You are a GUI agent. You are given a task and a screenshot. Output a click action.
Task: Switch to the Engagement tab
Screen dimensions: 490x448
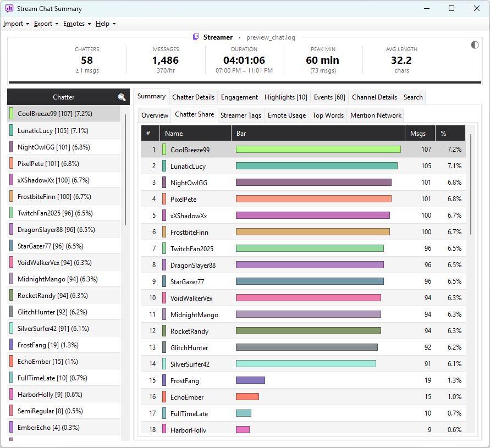pos(239,97)
